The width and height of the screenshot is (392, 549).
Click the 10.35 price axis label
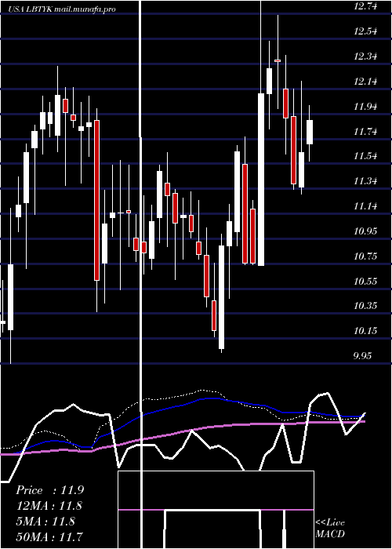pyautogui.click(x=365, y=306)
